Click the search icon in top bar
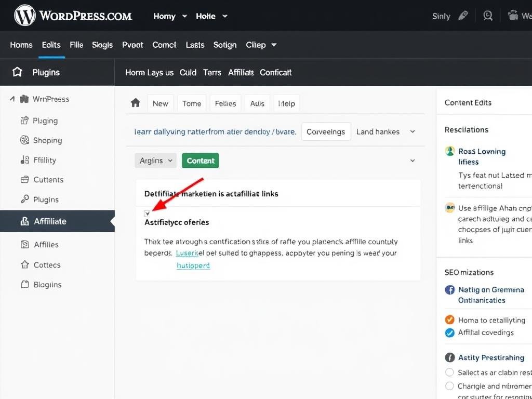 487,16
